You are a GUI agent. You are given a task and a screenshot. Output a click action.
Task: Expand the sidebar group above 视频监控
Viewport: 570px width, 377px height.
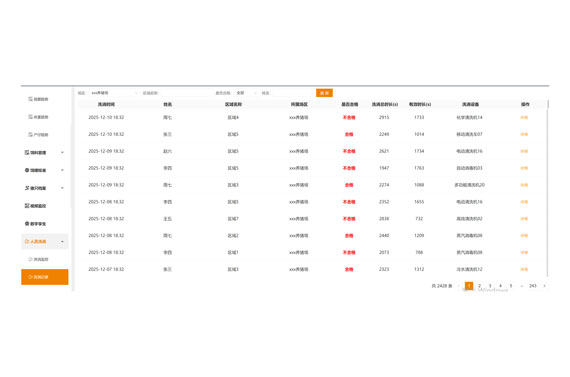click(x=44, y=188)
